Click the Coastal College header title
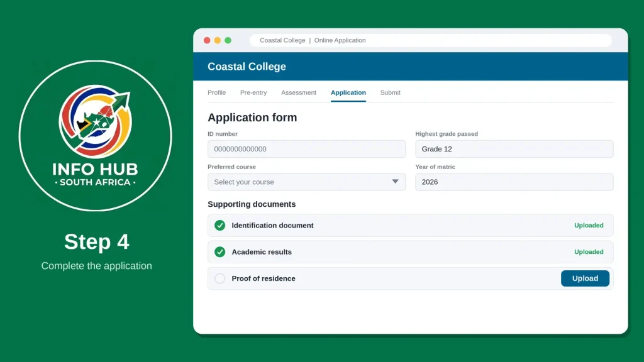 (x=247, y=67)
